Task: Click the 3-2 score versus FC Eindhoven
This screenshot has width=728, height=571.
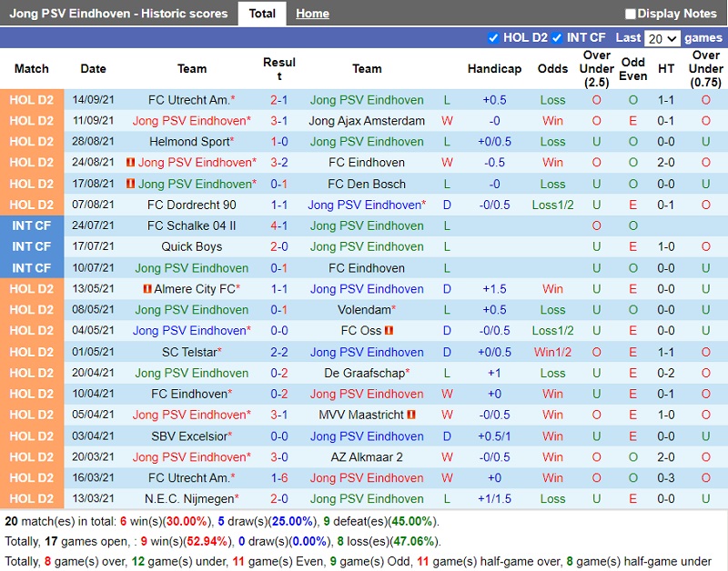Action: pos(279,163)
